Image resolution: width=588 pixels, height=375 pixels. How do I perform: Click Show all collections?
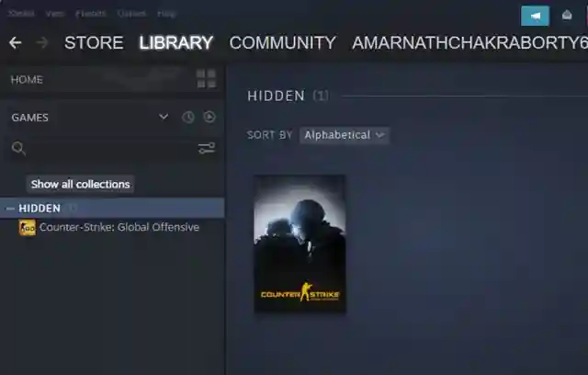80,184
